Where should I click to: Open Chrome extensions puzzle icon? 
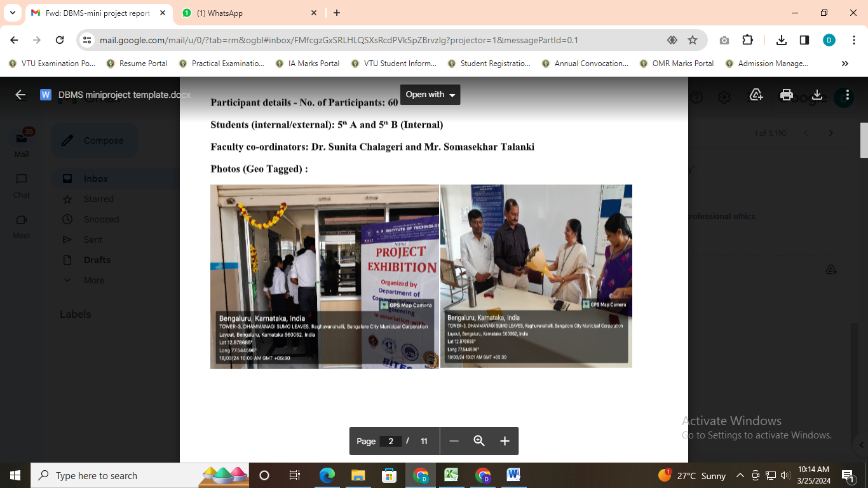(x=748, y=40)
